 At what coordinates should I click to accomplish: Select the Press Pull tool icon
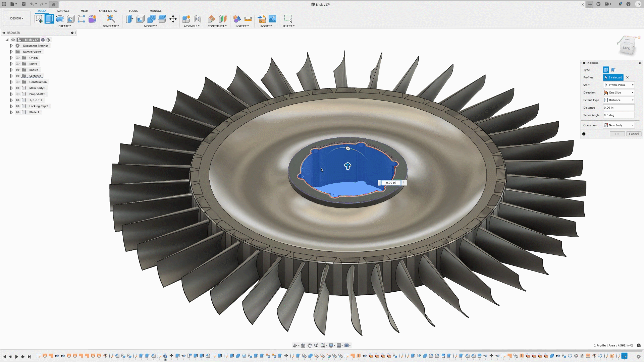pos(130,19)
